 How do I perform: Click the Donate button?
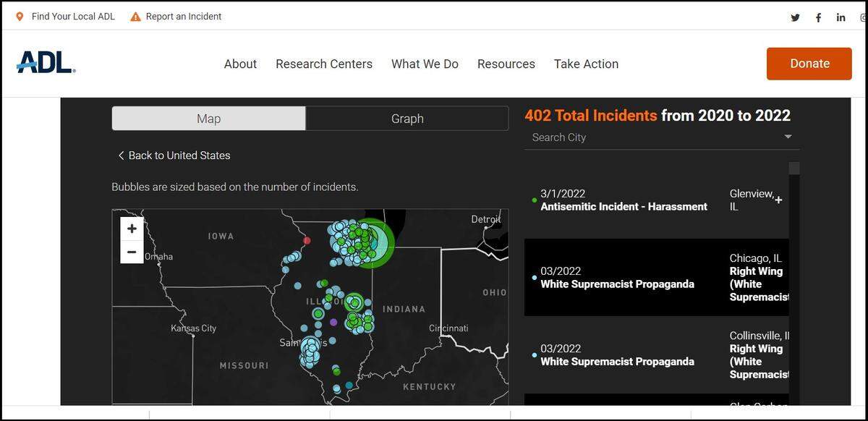pos(809,64)
